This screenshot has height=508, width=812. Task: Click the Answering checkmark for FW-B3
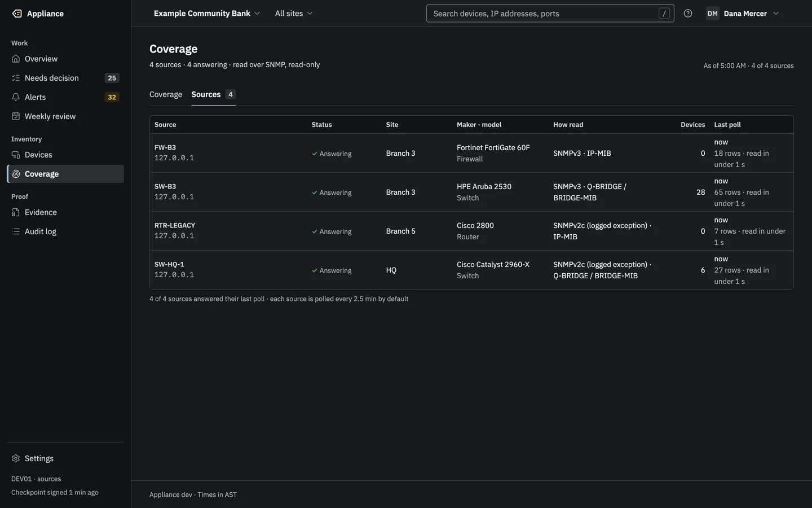coord(315,154)
